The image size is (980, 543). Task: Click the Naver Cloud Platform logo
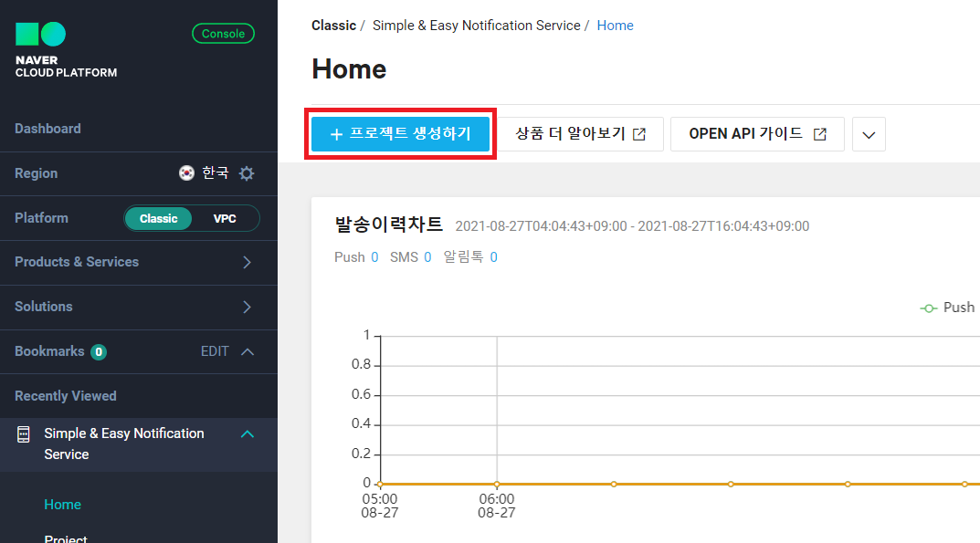pyautogui.click(x=66, y=50)
